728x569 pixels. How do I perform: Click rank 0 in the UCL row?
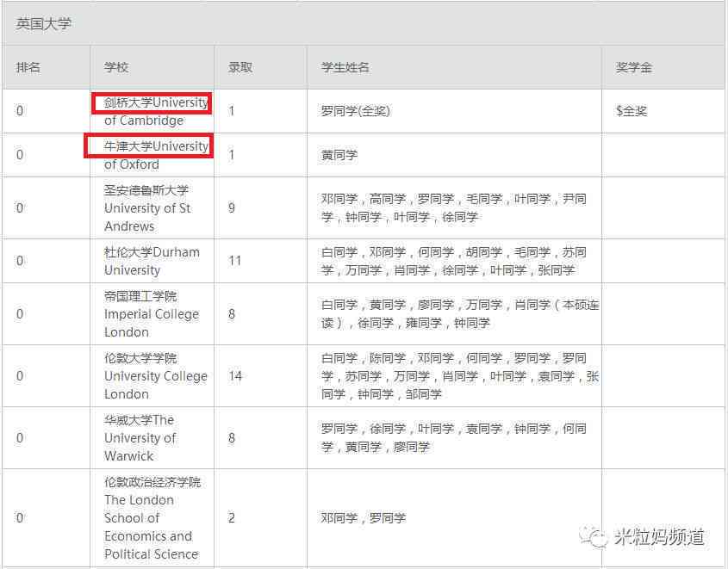(20, 375)
